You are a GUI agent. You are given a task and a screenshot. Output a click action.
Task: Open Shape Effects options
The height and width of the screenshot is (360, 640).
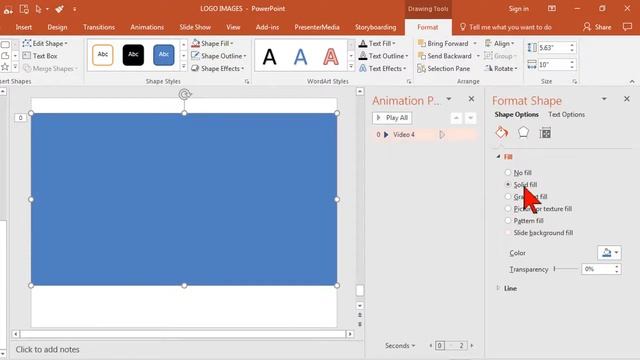click(x=218, y=69)
